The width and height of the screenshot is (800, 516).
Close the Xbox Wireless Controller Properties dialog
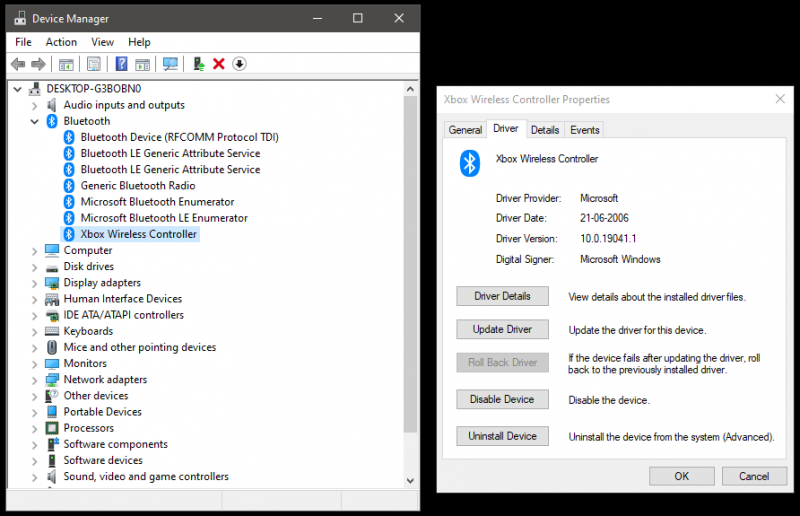[x=780, y=99]
